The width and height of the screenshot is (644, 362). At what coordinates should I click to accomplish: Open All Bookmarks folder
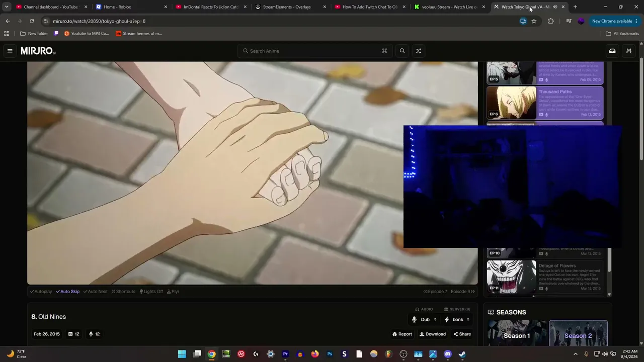(x=622, y=34)
